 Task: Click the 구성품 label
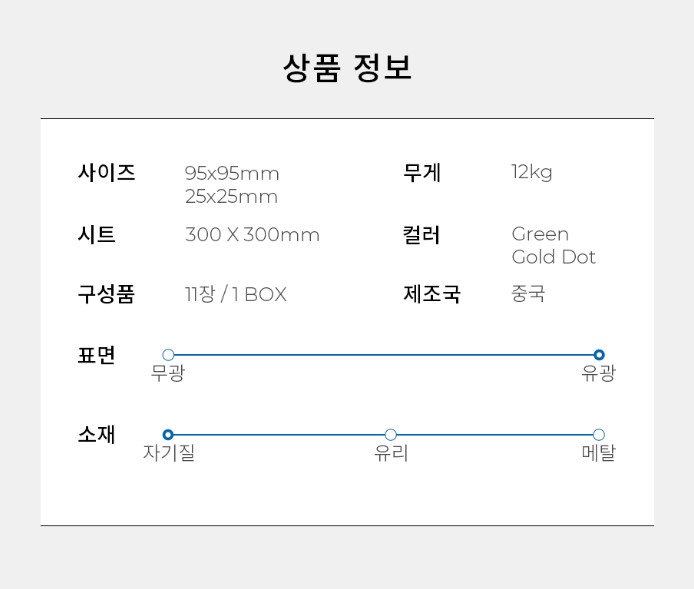106,294
